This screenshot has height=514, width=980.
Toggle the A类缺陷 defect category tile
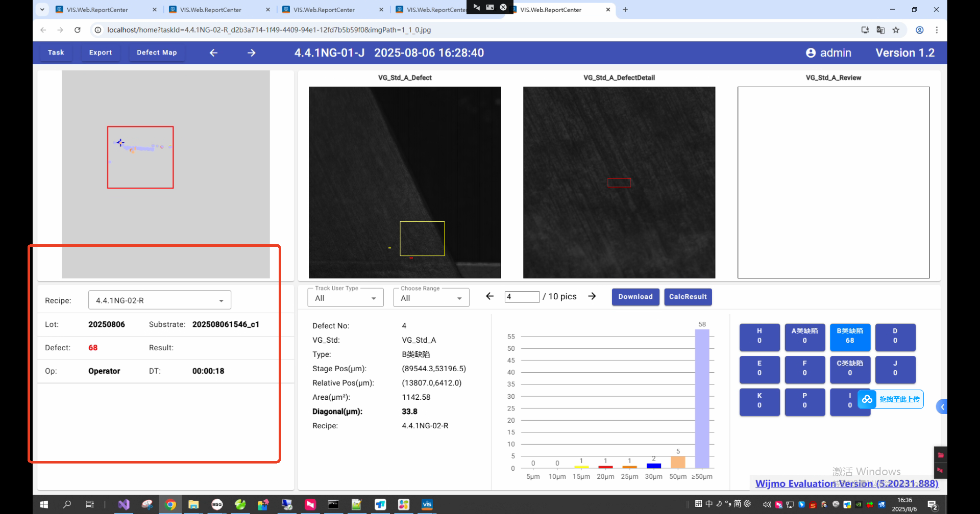click(804, 337)
